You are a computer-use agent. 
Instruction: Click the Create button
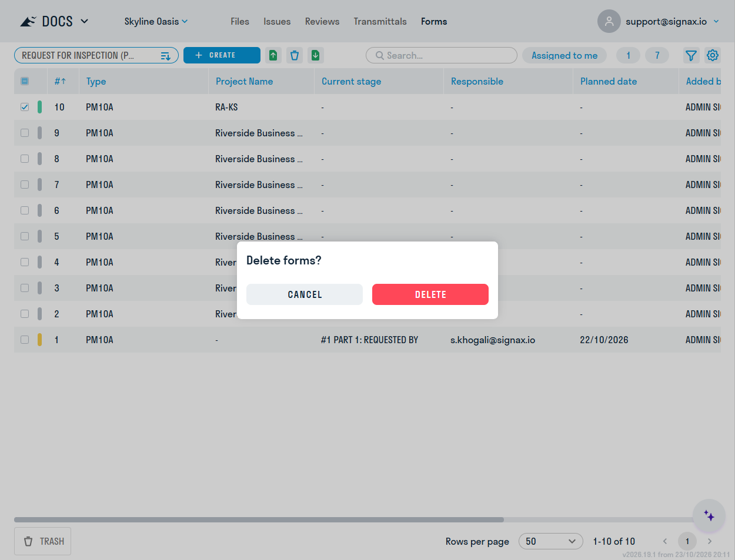click(222, 55)
